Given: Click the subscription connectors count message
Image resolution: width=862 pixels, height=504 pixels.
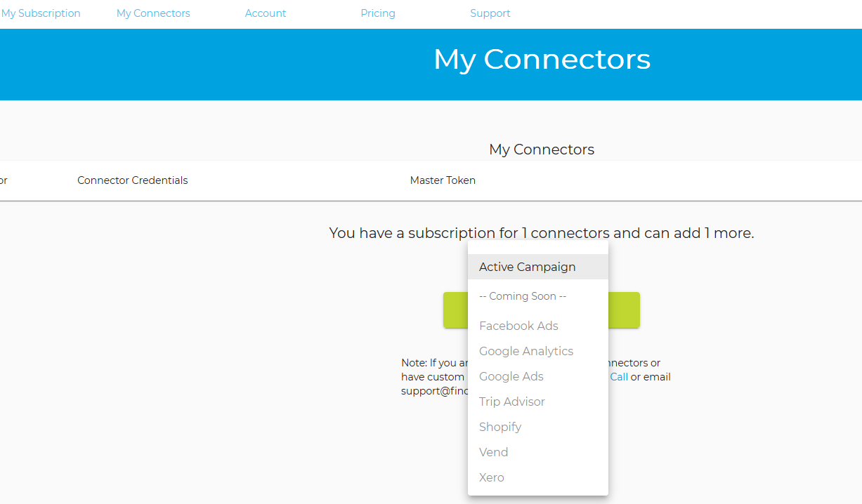Looking at the screenshot, I should coord(542,233).
